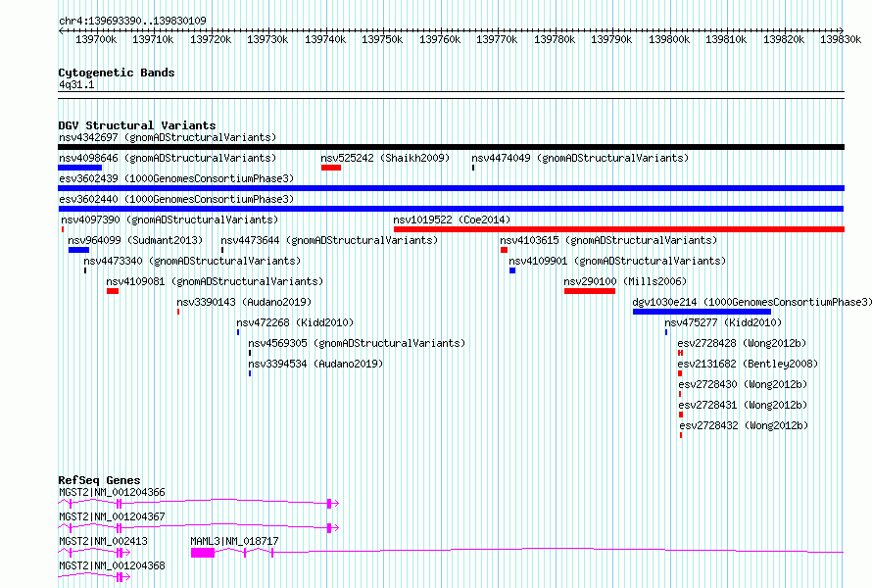Select esv3602439 1000Genomes variant label
The width and height of the screenshot is (872, 588).
[176, 178]
